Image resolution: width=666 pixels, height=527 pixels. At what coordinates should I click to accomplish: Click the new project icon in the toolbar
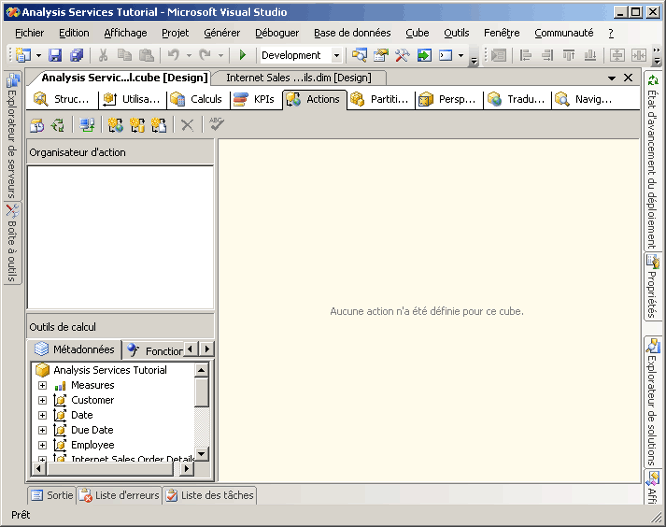point(23,55)
